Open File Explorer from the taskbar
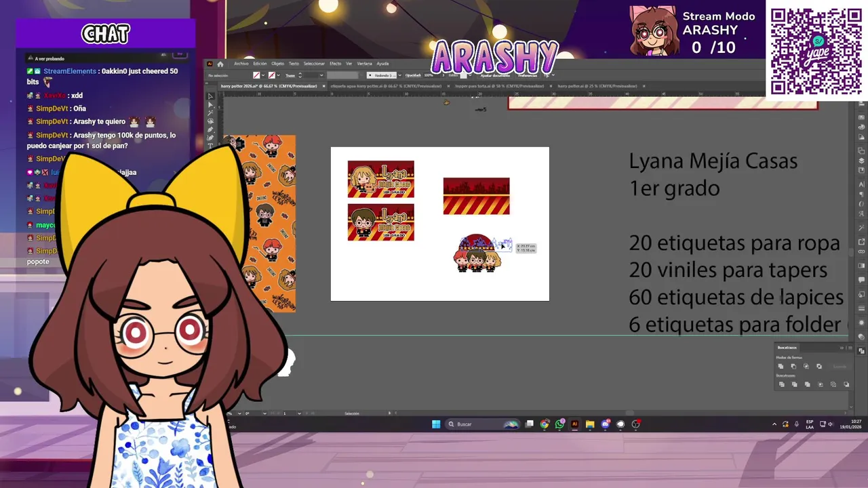Viewport: 868px width, 488px height. 590,424
